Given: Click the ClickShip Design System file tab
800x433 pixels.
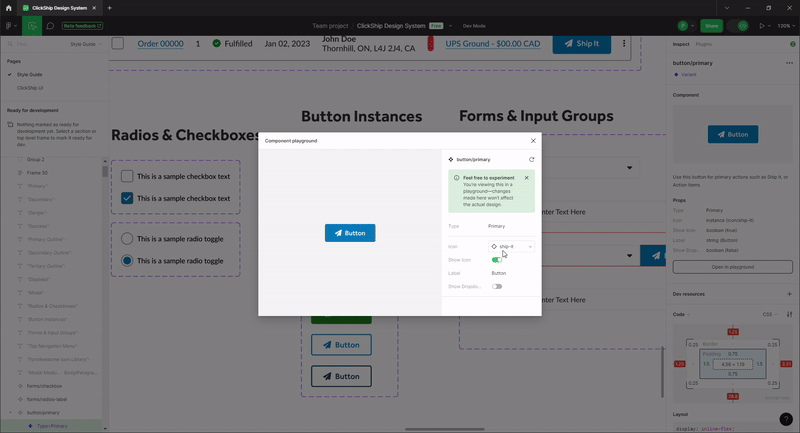Looking at the screenshot, I should pos(59,8).
